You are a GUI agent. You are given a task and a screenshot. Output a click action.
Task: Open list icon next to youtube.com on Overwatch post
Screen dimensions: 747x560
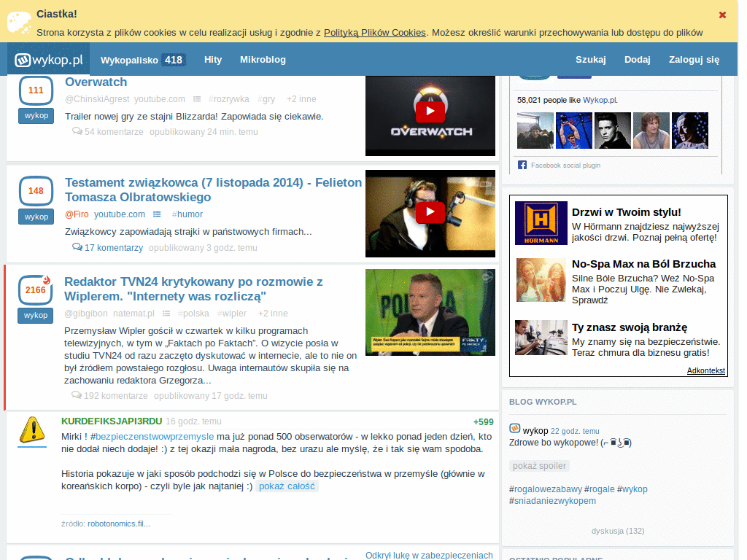click(x=197, y=99)
